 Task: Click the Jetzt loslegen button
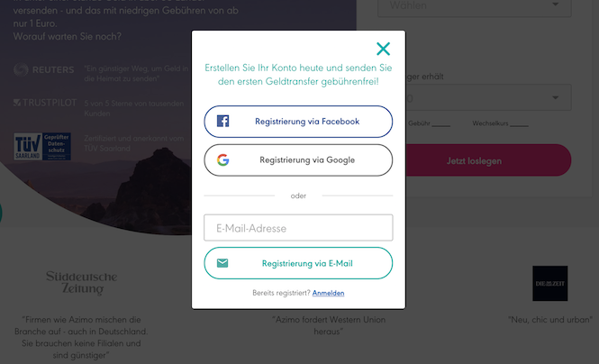click(x=474, y=160)
